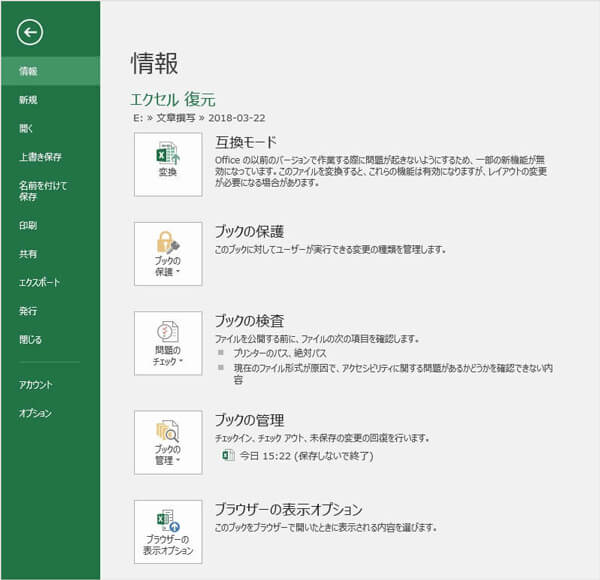Click the 互換モード heading
This screenshot has height=580, width=600.
pyautogui.click(x=246, y=142)
